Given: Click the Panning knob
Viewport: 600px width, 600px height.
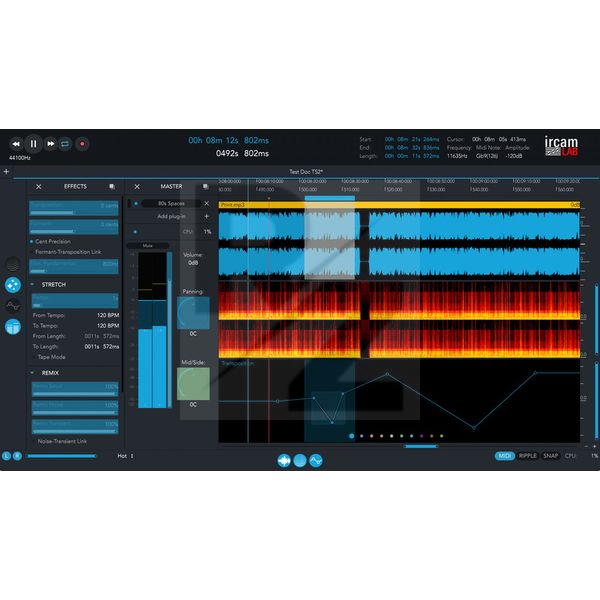Looking at the screenshot, I should coord(193,313).
